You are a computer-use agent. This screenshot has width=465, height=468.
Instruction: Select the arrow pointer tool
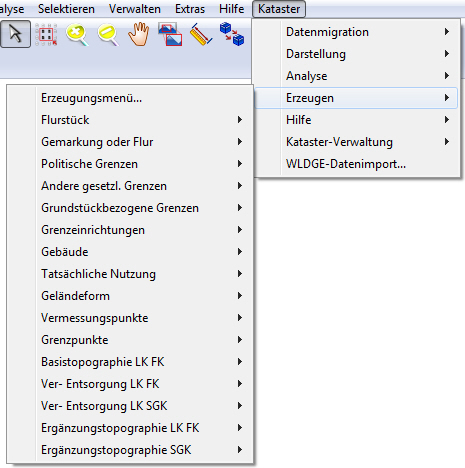point(15,34)
